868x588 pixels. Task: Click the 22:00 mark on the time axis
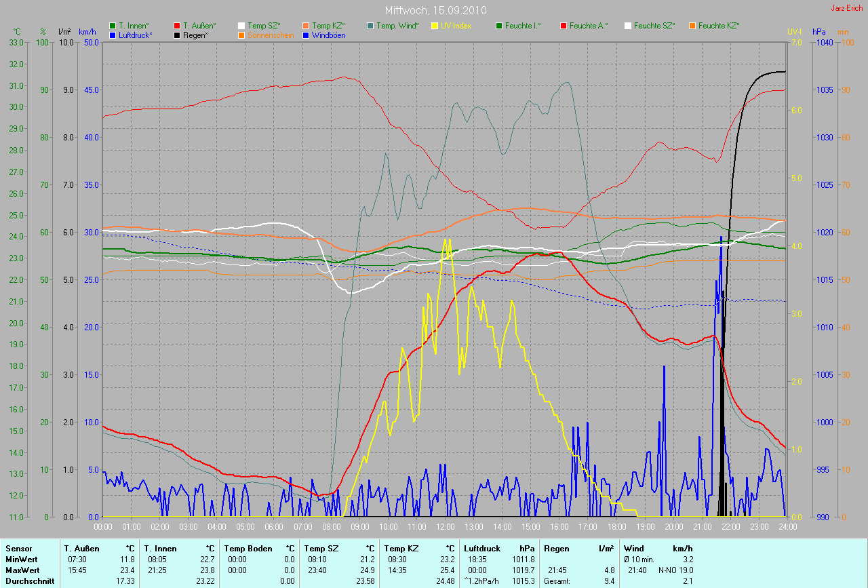click(730, 526)
